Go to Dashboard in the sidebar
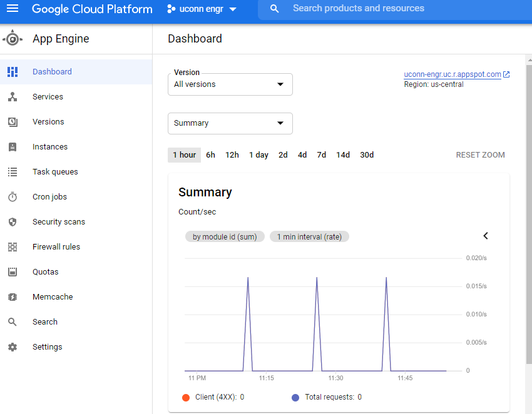 click(x=76, y=72)
